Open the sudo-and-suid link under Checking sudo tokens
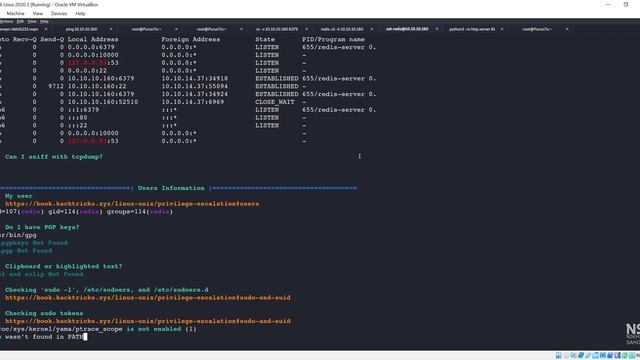 point(148,321)
